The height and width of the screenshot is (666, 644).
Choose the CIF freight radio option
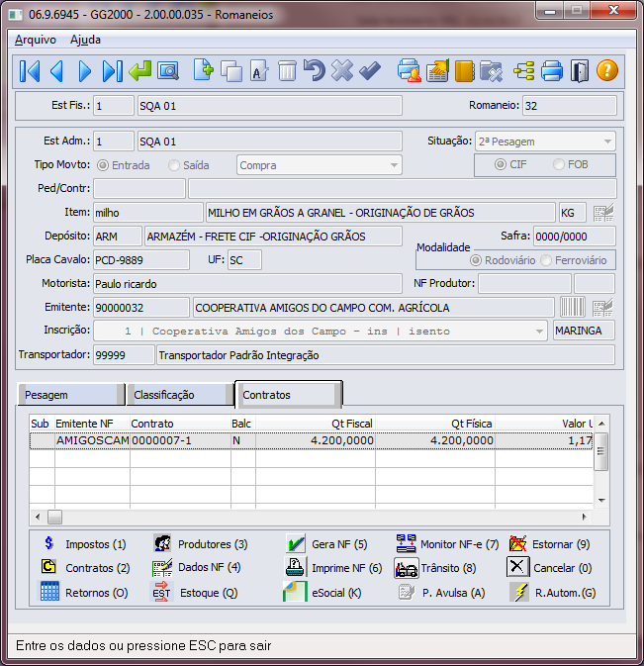[x=501, y=164]
